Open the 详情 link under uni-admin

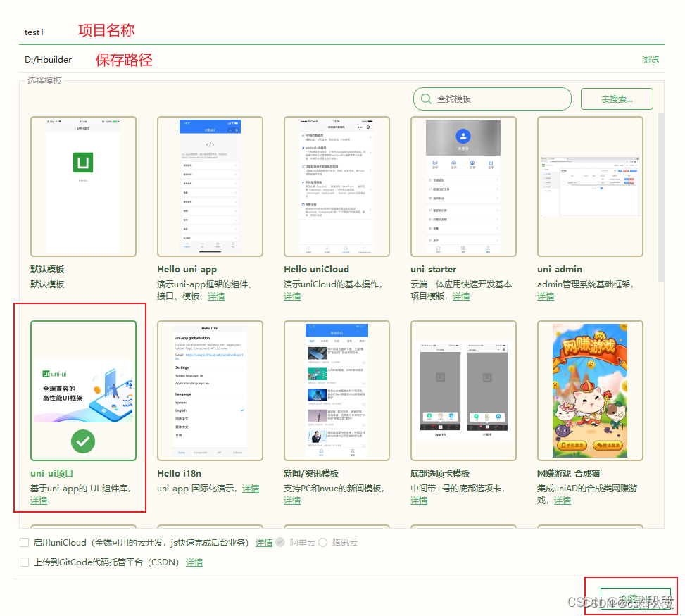546,296
